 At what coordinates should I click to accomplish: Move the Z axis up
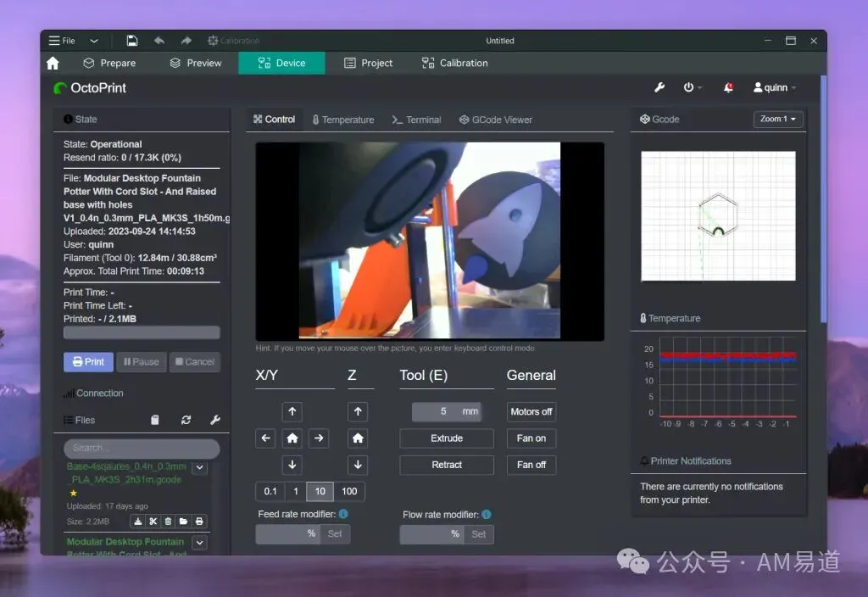[x=359, y=411]
